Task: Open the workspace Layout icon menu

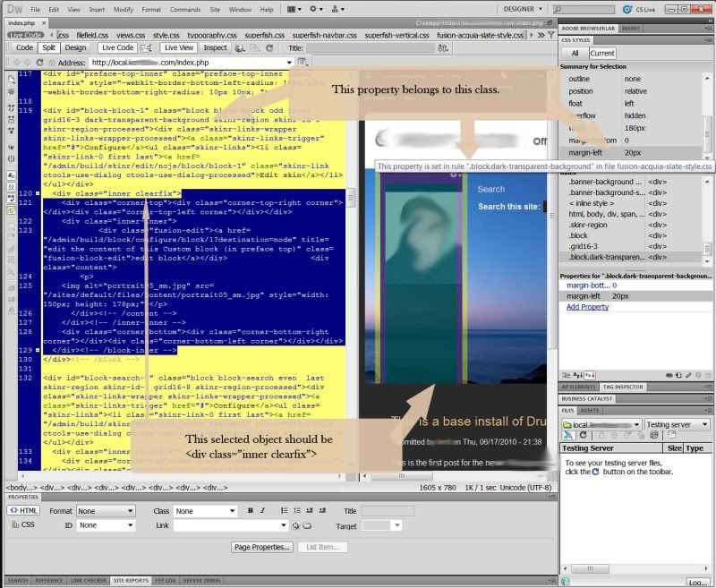Action: [x=291, y=9]
